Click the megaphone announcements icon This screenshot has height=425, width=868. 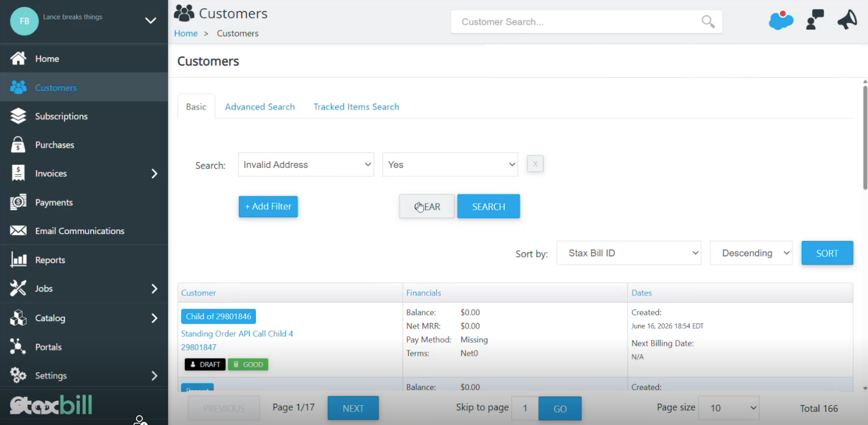click(847, 20)
